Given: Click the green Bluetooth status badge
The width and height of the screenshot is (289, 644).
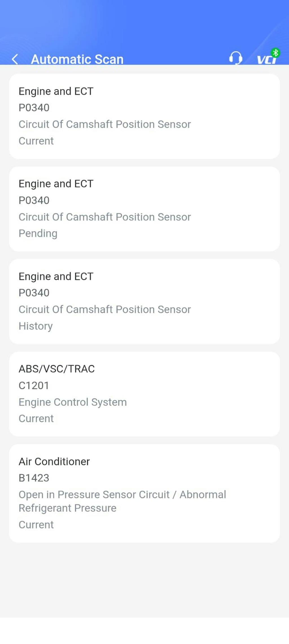Looking at the screenshot, I should [275, 53].
